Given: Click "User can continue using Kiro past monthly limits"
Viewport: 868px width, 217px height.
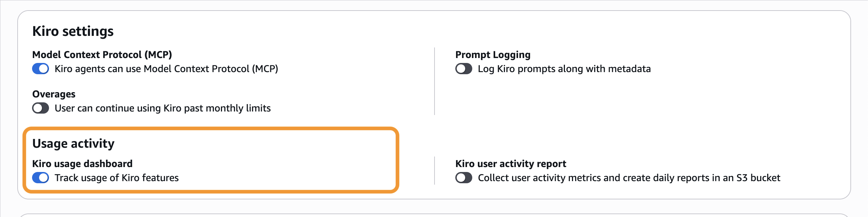Looking at the screenshot, I should [162, 108].
